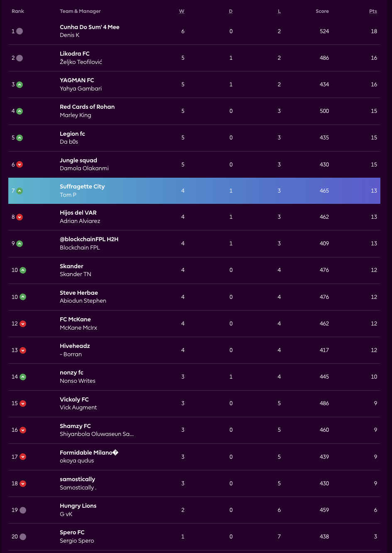Click green up arrow beside nonzy fc
The width and height of the screenshot is (392, 553).
(x=23, y=377)
